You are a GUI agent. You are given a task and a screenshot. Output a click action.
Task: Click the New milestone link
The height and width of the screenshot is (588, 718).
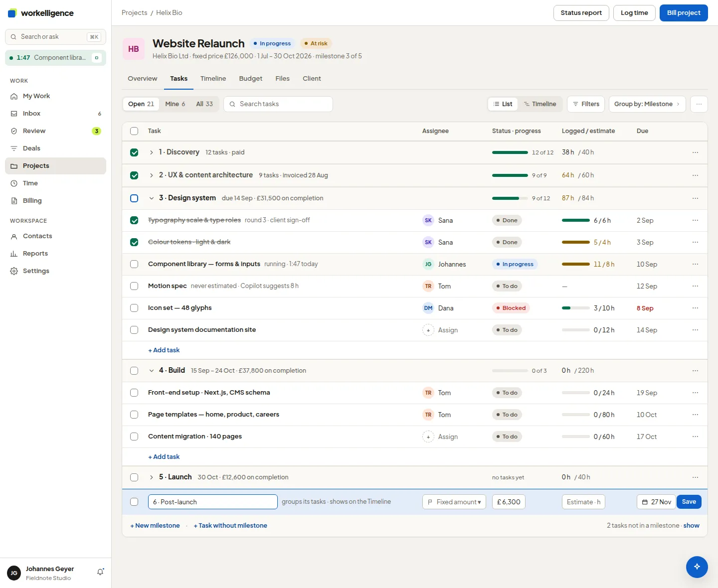point(155,526)
